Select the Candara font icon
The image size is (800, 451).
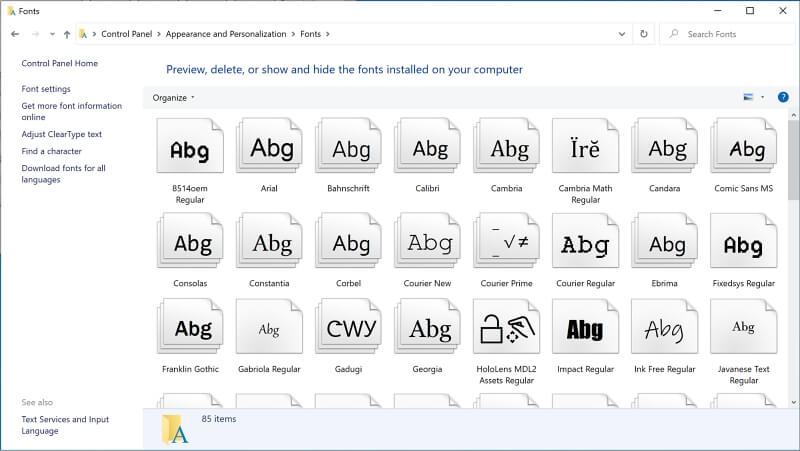click(664, 146)
